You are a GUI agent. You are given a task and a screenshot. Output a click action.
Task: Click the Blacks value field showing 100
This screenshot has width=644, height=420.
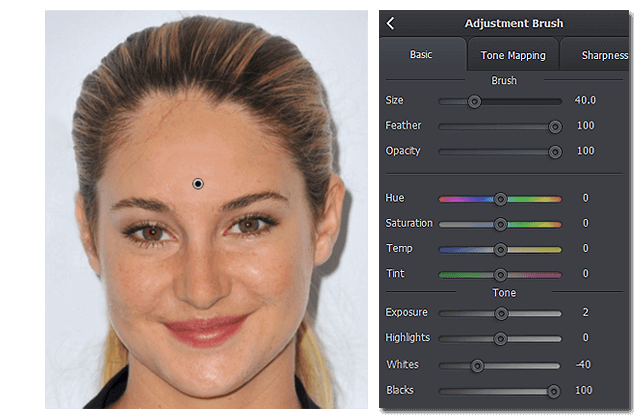click(x=585, y=390)
